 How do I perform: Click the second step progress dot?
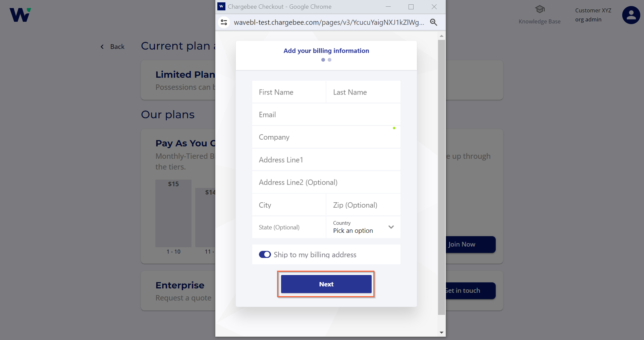[x=330, y=60]
